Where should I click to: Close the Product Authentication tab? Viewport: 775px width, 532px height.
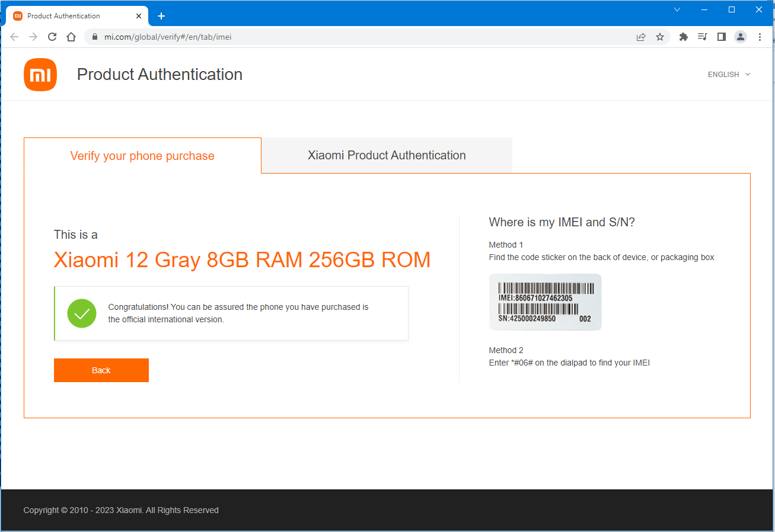[139, 16]
